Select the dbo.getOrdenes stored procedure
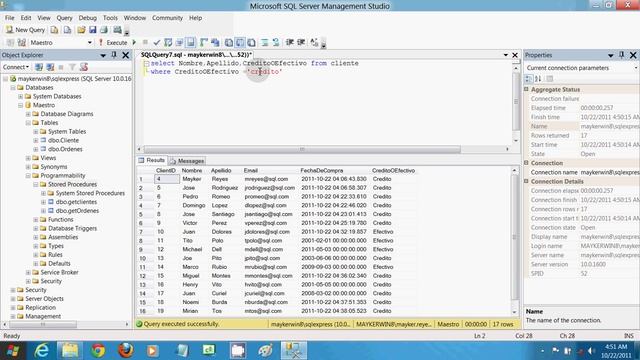The width and height of the screenshot is (640, 360). [x=77, y=211]
